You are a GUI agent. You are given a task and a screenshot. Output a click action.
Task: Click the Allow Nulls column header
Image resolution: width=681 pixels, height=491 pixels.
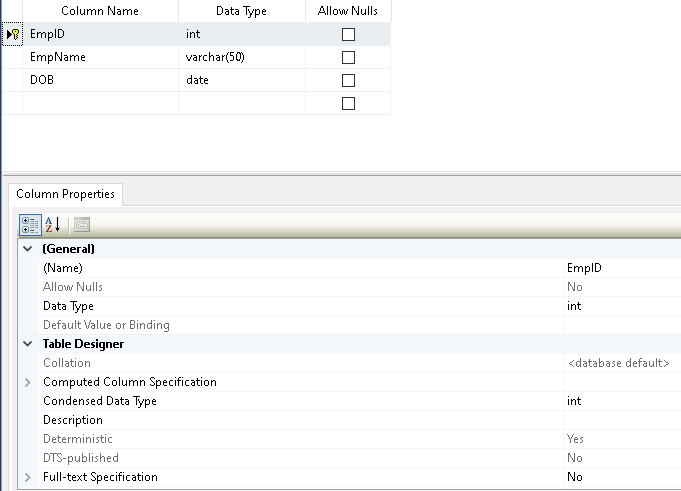point(348,11)
